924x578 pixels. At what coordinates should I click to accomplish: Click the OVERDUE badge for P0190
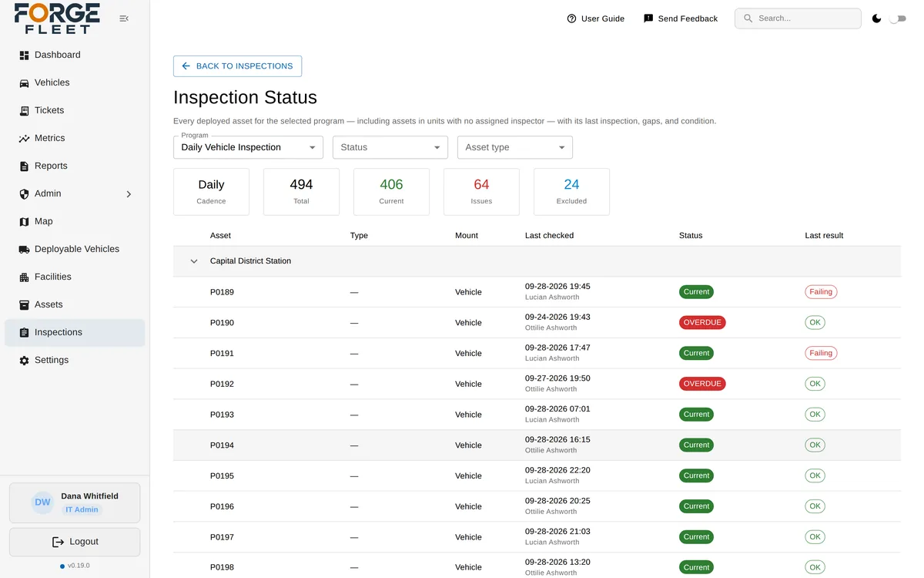click(x=702, y=322)
